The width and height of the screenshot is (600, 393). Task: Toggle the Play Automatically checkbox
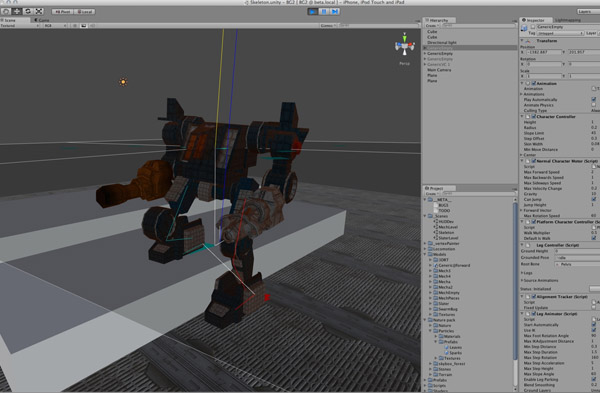pyautogui.click(x=593, y=99)
